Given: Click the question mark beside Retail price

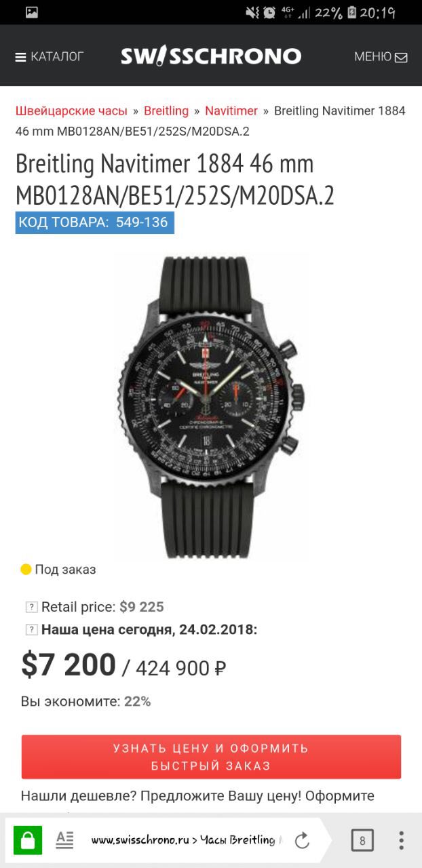Looking at the screenshot, I should 31,607.
